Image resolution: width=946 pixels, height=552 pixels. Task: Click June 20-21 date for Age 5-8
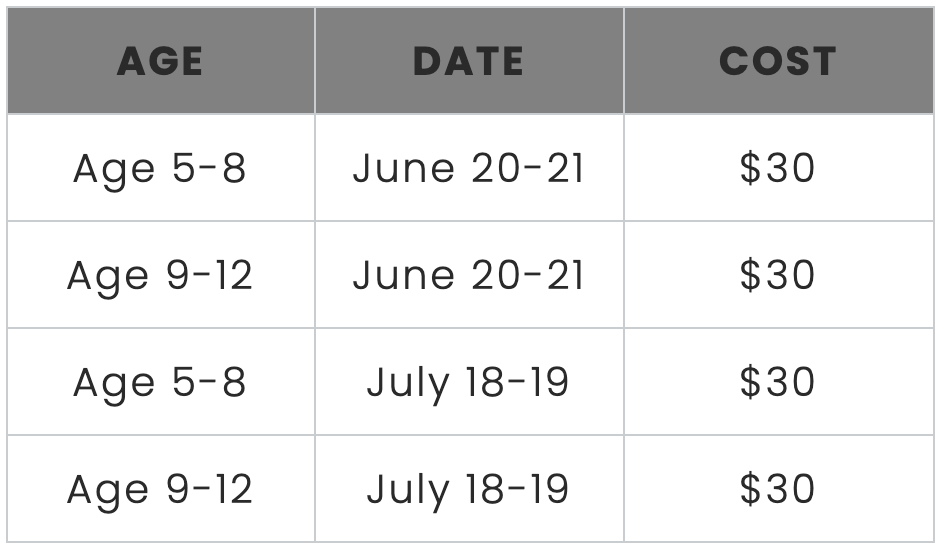click(469, 168)
